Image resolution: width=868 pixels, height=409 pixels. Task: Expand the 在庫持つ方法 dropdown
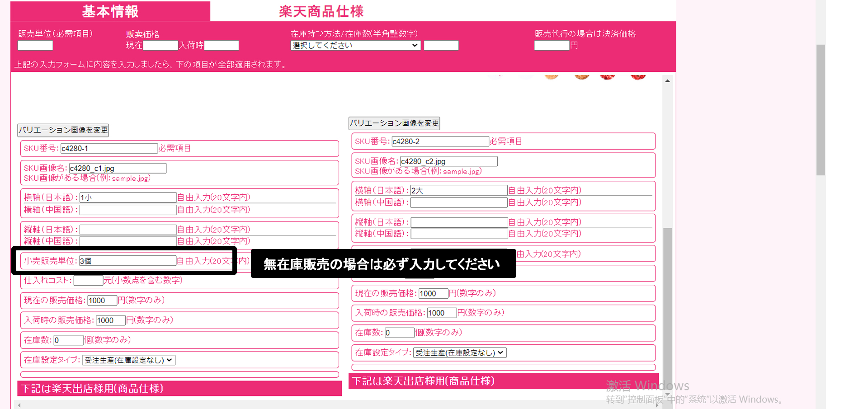point(355,45)
